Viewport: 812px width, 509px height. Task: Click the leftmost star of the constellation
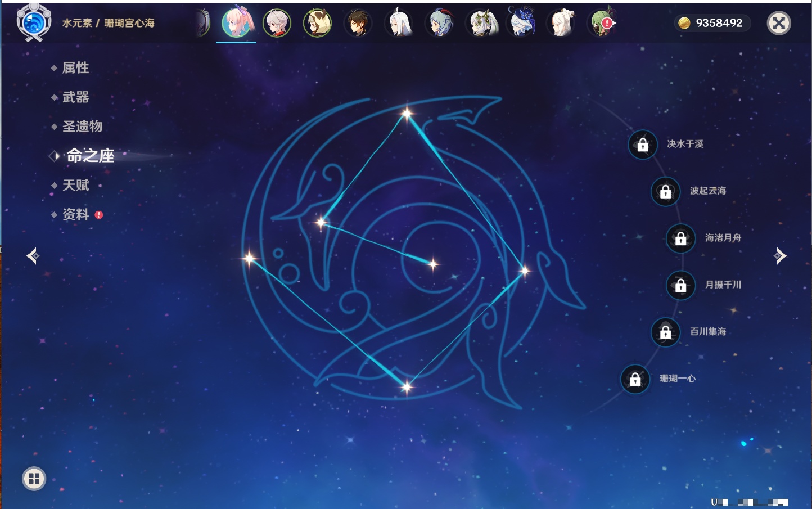(249, 259)
